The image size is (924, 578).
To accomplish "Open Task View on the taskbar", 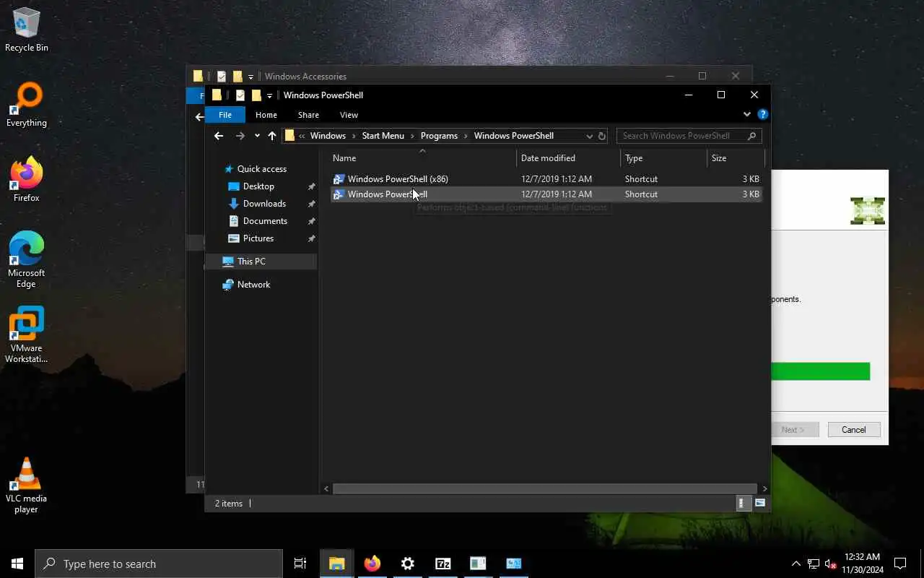I will [300, 564].
